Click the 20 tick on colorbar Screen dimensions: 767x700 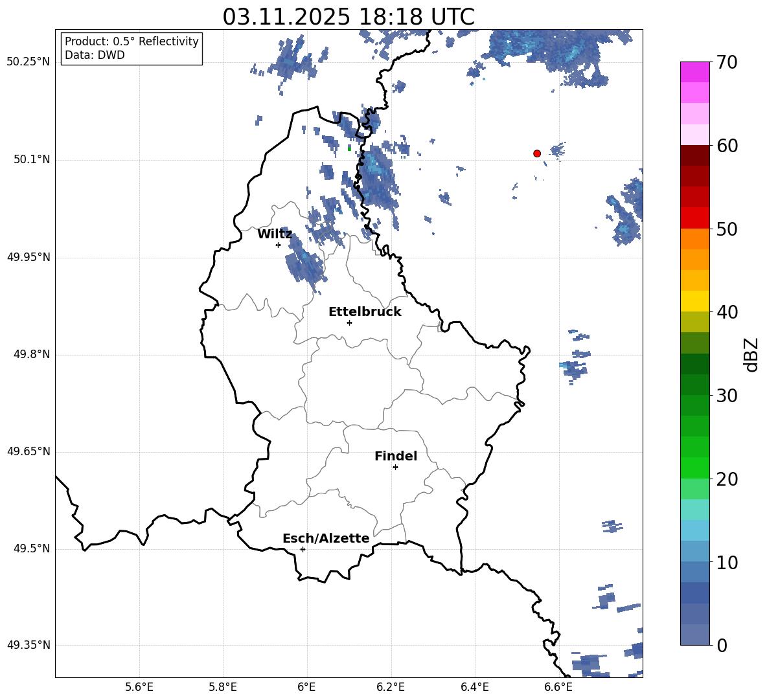tap(727, 479)
